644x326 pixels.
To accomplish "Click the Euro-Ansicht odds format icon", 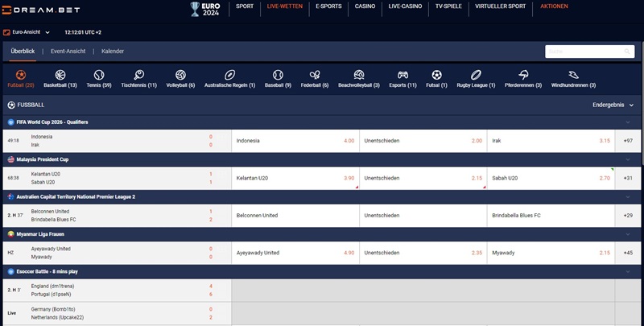I will [6, 32].
